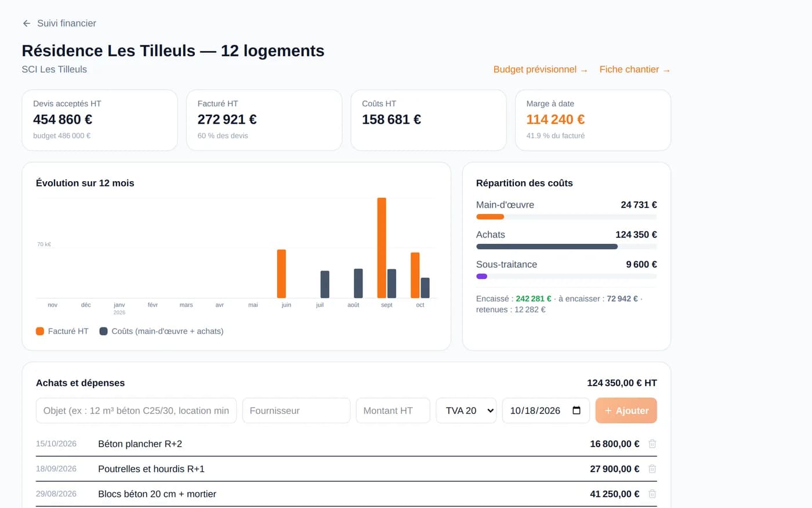
Task: Click the Blocs béton 20 cm + mortier label
Action: 157,494
